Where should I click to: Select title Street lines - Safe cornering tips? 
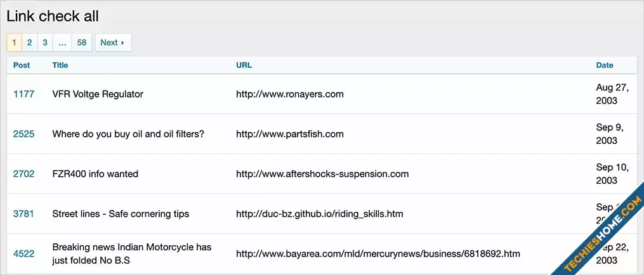click(121, 214)
